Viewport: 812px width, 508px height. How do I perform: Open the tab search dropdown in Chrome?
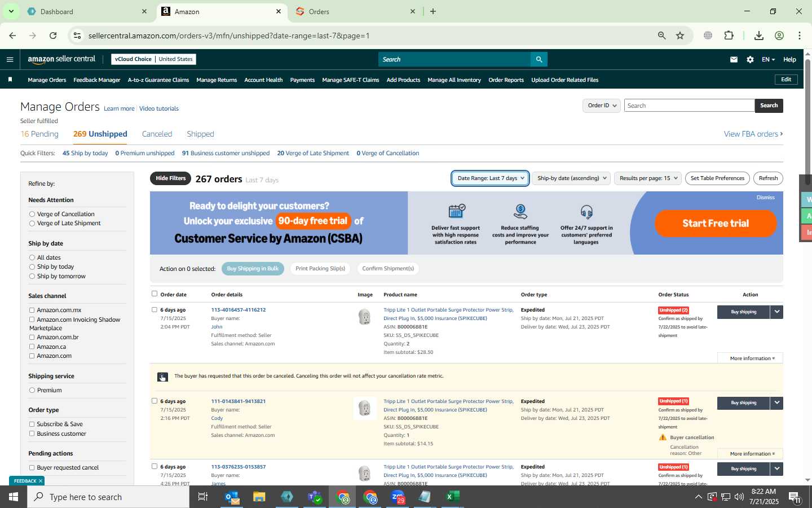(x=11, y=11)
